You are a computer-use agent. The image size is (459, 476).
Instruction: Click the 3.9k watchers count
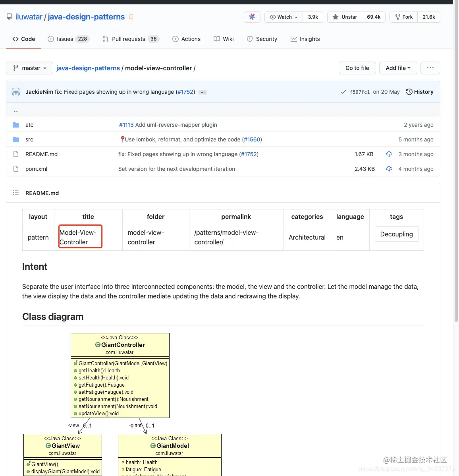pyautogui.click(x=313, y=17)
